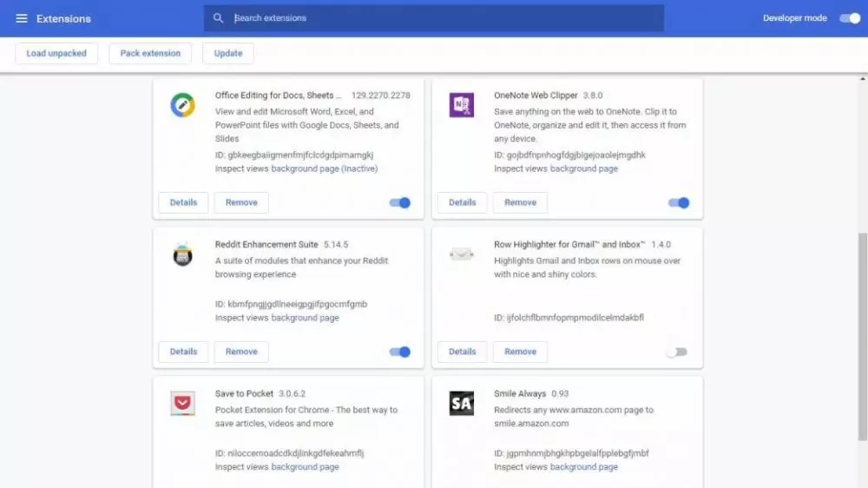This screenshot has height=488, width=868.
Task: Click 'Office Editing for Docs, Sheets' title
Action: tap(279, 96)
